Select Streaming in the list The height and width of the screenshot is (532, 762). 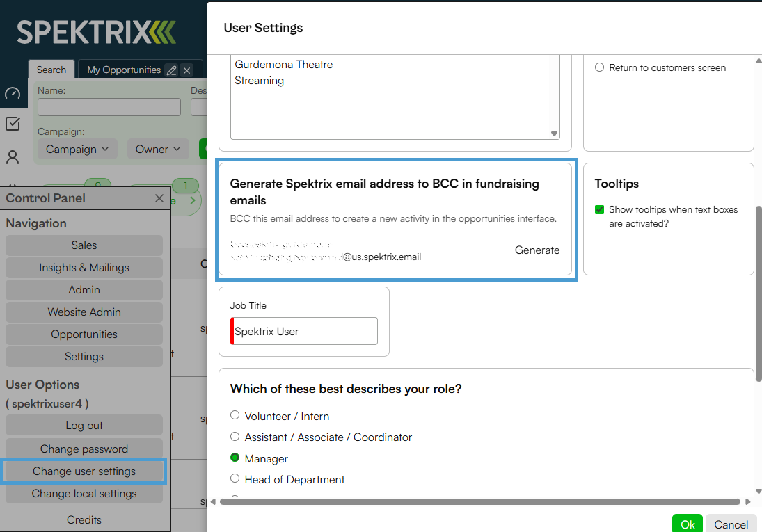(x=260, y=81)
